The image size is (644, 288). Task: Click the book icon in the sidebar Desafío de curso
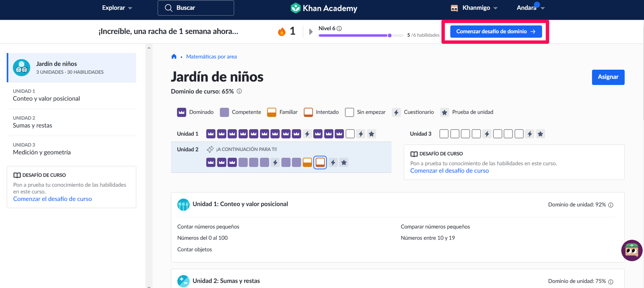pyautogui.click(x=17, y=175)
